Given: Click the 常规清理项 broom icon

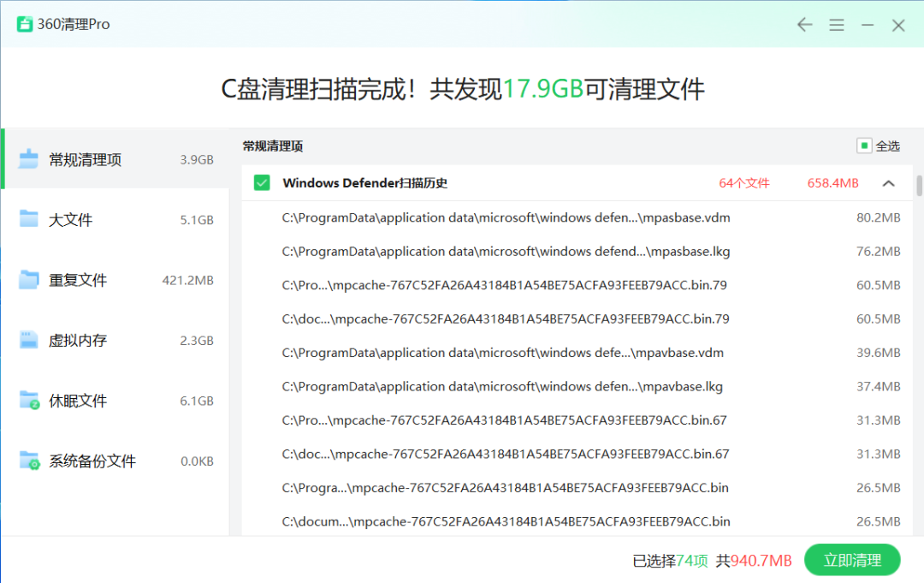Looking at the screenshot, I should [x=28, y=159].
